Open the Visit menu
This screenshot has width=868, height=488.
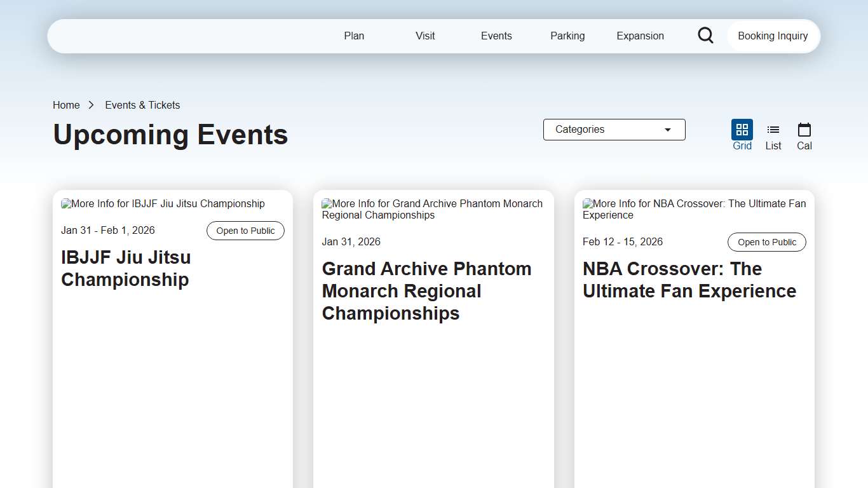425,36
